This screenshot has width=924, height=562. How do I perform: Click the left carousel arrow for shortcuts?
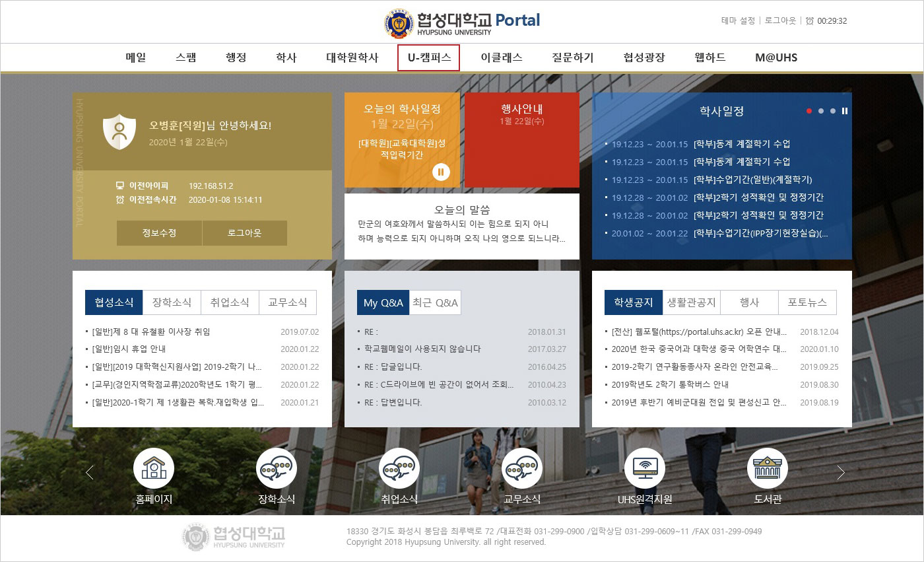(x=90, y=472)
